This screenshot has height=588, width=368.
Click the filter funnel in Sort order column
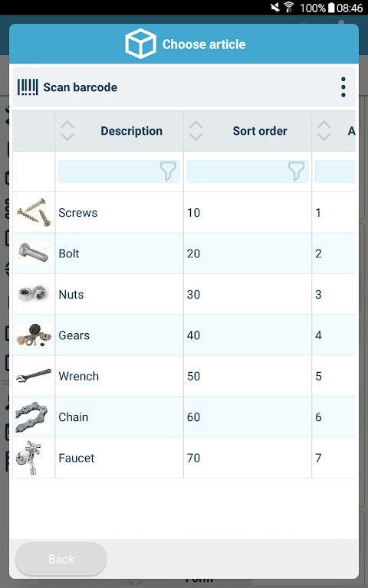pyautogui.click(x=296, y=171)
